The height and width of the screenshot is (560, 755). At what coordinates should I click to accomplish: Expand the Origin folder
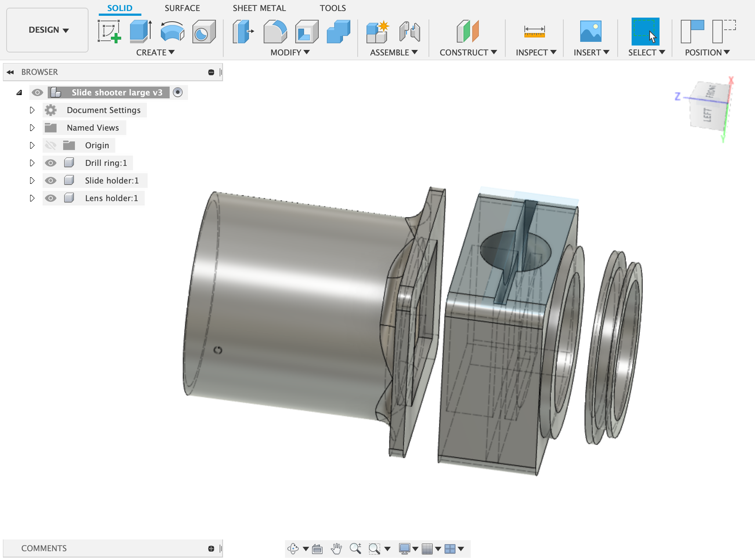point(32,145)
